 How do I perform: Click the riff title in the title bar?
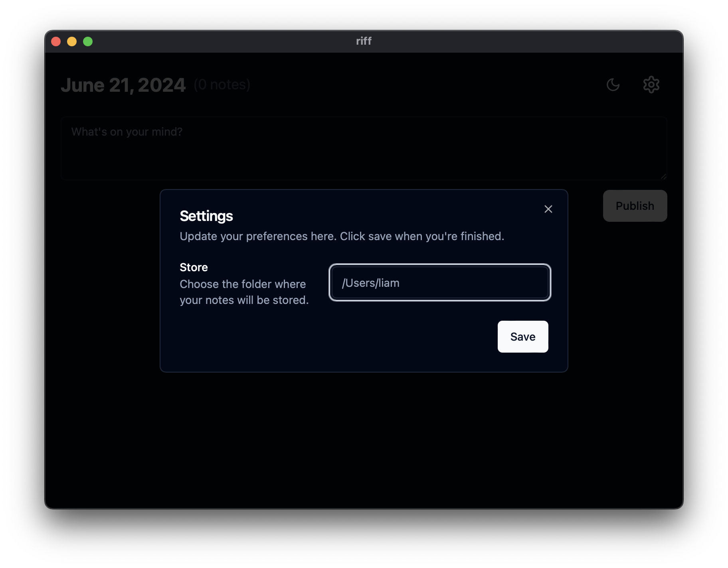364,41
